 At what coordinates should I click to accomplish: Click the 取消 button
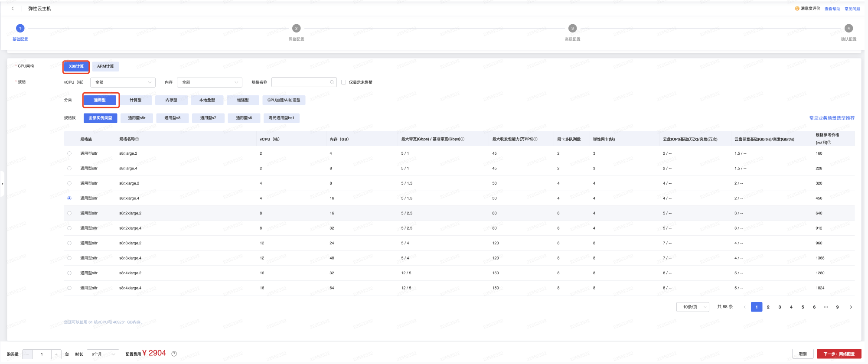(803, 354)
